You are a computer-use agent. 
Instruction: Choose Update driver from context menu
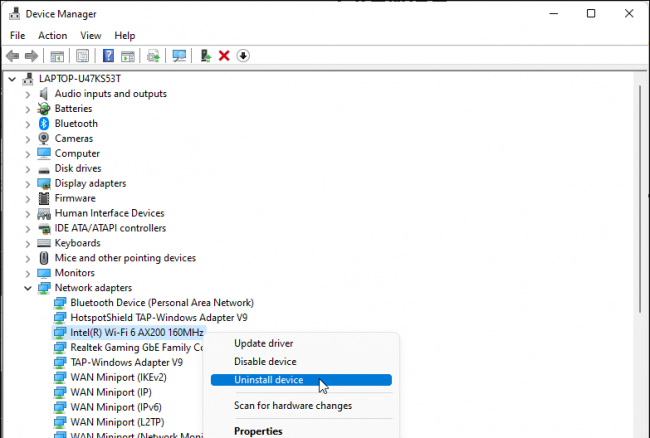point(301,344)
